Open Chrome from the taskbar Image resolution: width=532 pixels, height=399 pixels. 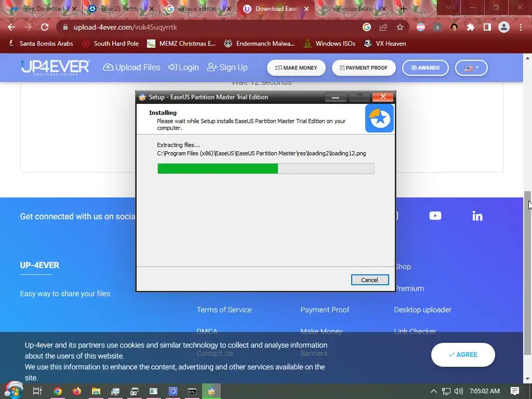(58, 391)
